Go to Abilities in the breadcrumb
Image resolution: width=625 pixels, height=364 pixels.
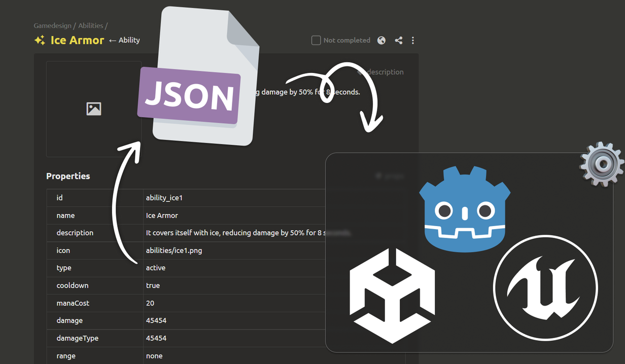[x=90, y=25]
